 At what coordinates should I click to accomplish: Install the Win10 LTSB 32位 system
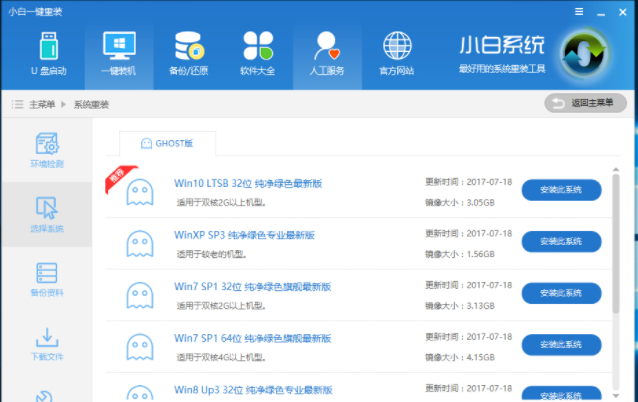[561, 190]
